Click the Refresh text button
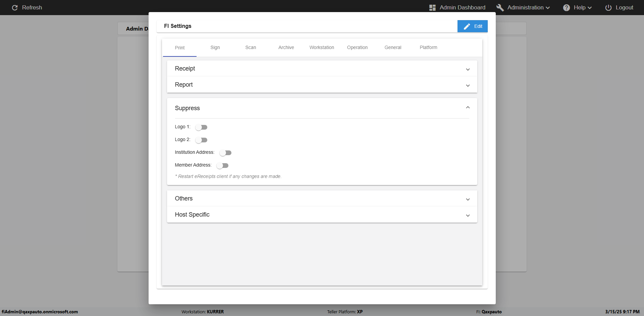The width and height of the screenshot is (644, 316). [x=32, y=7]
